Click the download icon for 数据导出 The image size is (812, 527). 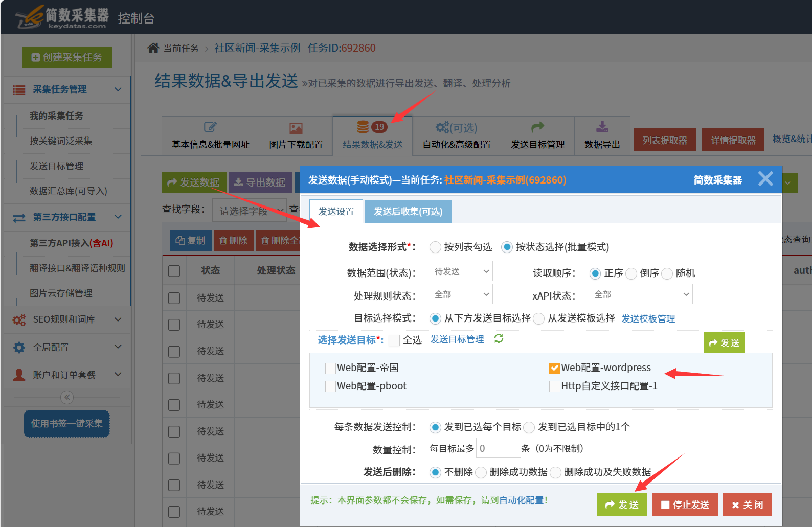(602, 127)
